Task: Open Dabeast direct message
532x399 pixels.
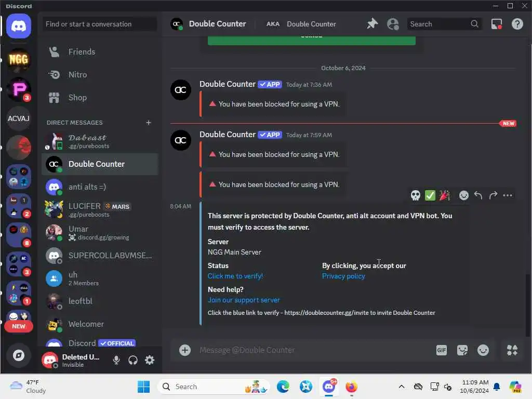Action: click(100, 141)
